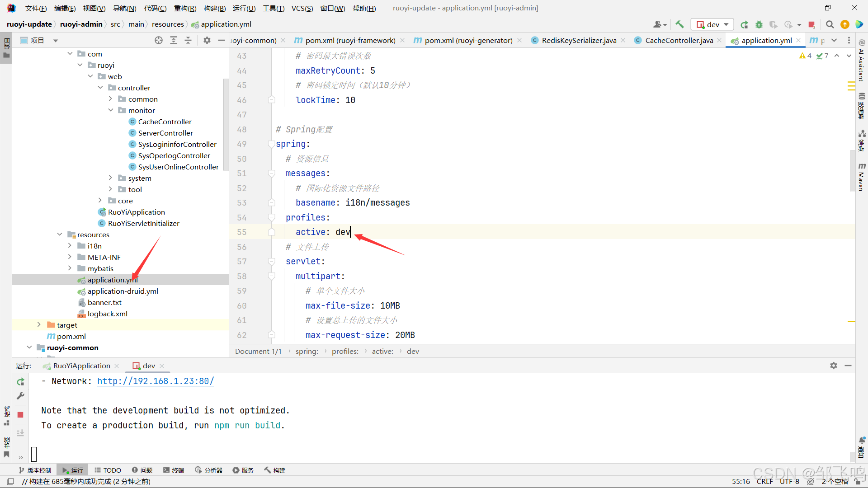Click the warnings indicator showing 4

805,56
